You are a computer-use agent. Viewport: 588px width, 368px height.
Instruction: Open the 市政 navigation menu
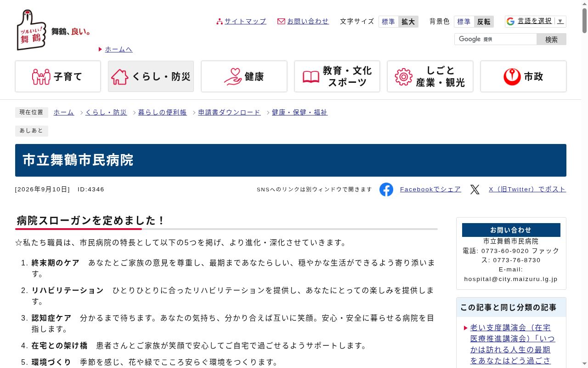click(523, 76)
